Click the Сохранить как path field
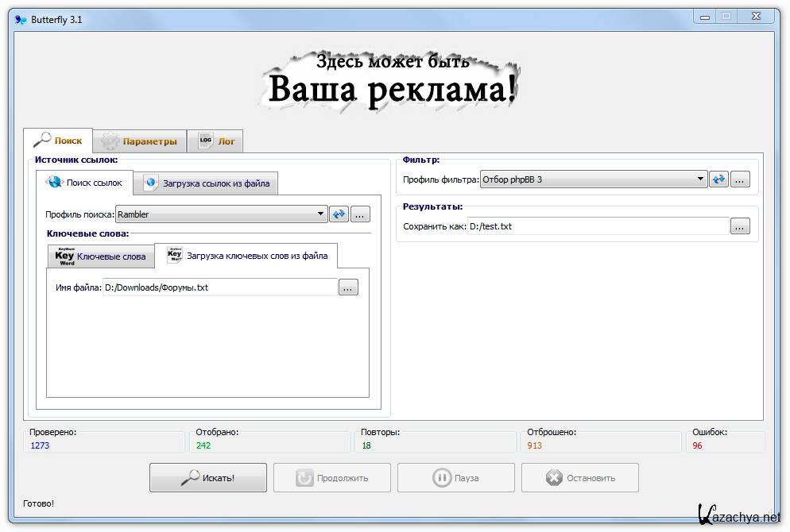The width and height of the screenshot is (790, 532). [x=598, y=226]
